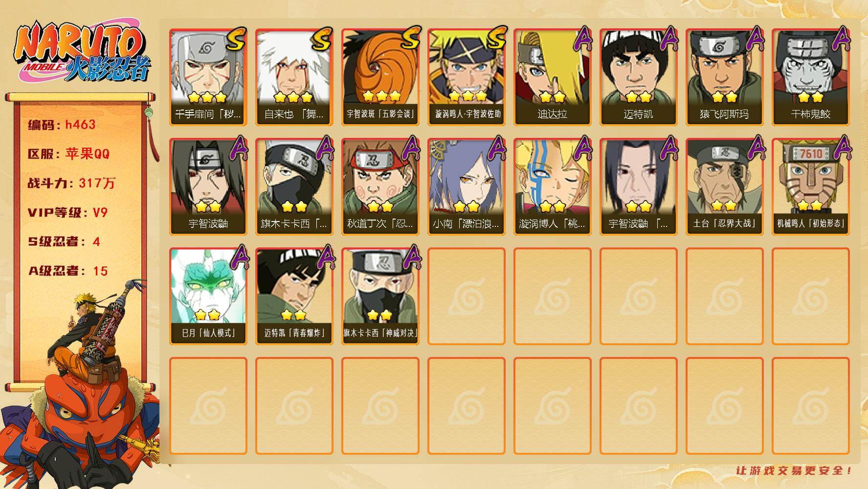Click the 干柿鬼鲛 ninja card
The image size is (868, 489).
point(810,77)
